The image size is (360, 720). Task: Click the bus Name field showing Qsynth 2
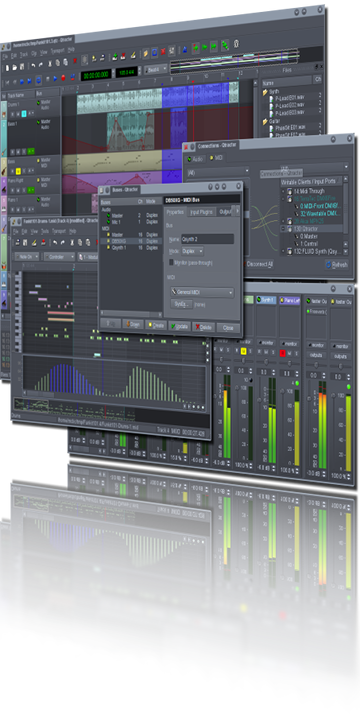[208, 239]
